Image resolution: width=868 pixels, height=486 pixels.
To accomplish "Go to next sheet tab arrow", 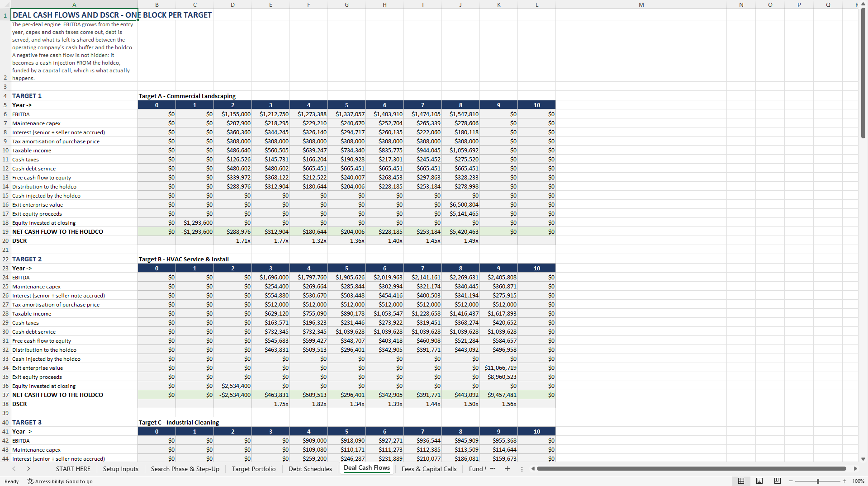I will coord(28,469).
